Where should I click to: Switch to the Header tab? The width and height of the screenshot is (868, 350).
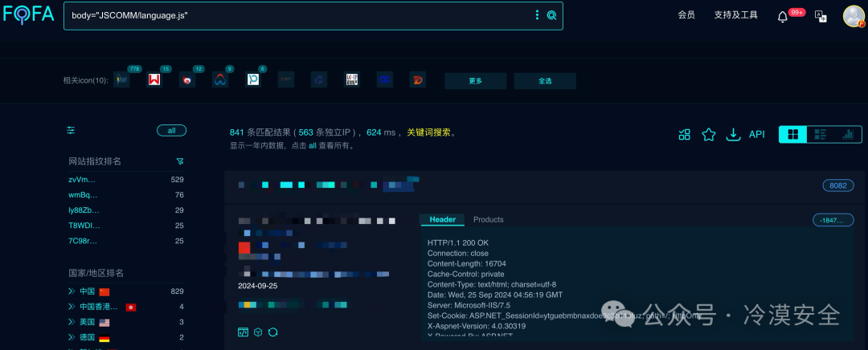click(x=443, y=219)
